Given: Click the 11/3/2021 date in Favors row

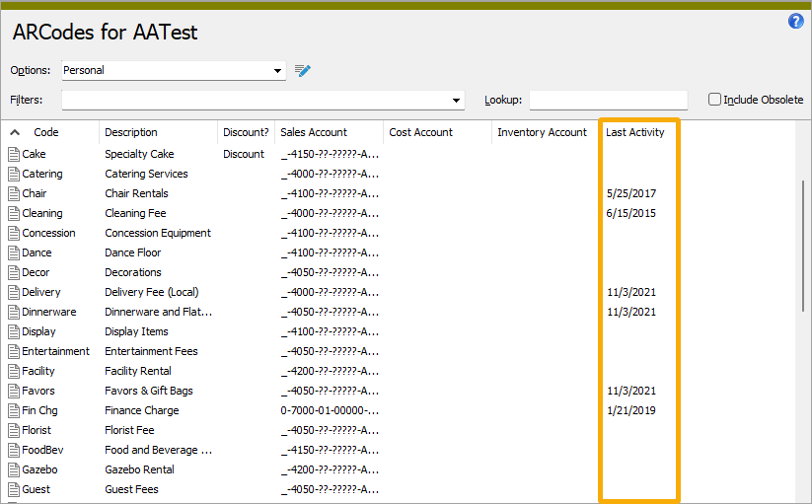Looking at the screenshot, I should click(631, 391).
